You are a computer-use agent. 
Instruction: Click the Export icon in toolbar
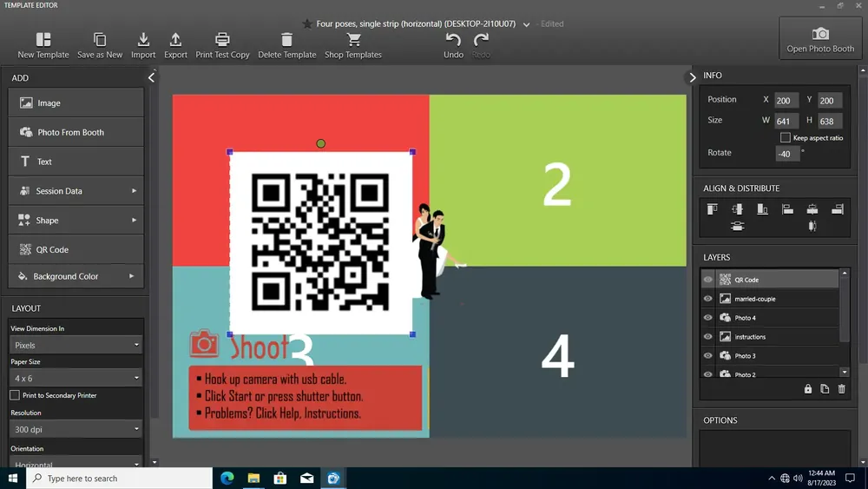pos(175,39)
